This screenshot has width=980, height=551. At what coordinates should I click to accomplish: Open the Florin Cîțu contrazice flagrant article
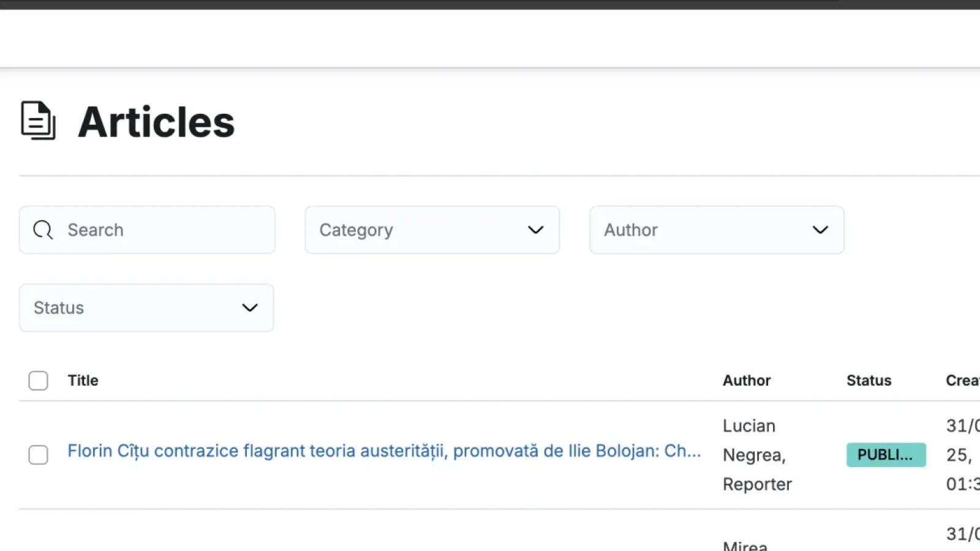(384, 451)
